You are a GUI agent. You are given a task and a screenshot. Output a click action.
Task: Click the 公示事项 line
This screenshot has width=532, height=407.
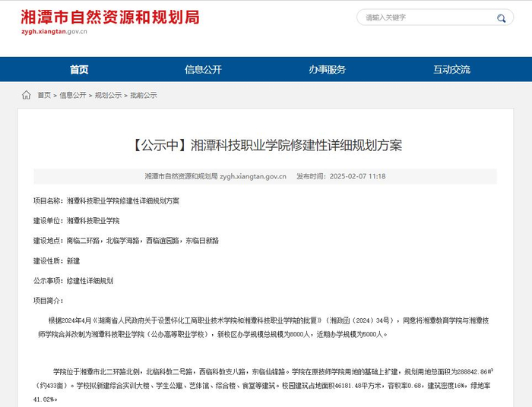pyautogui.click(x=73, y=281)
